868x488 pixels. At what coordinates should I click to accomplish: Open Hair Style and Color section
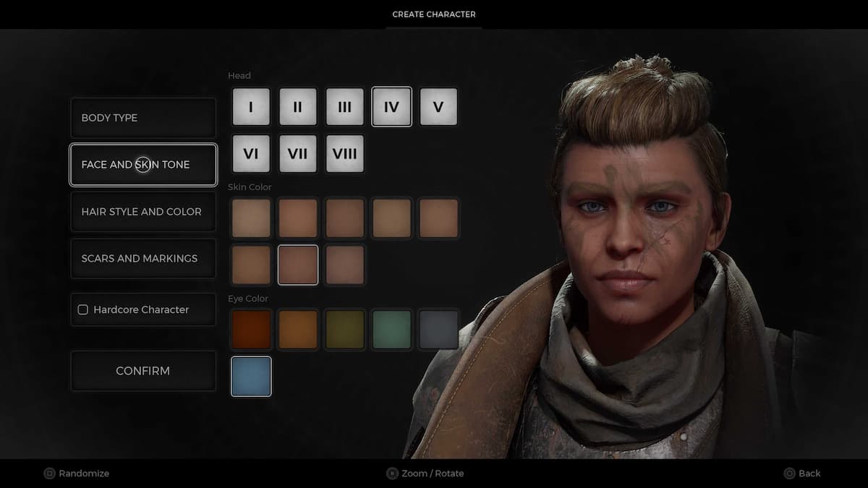pyautogui.click(x=143, y=212)
